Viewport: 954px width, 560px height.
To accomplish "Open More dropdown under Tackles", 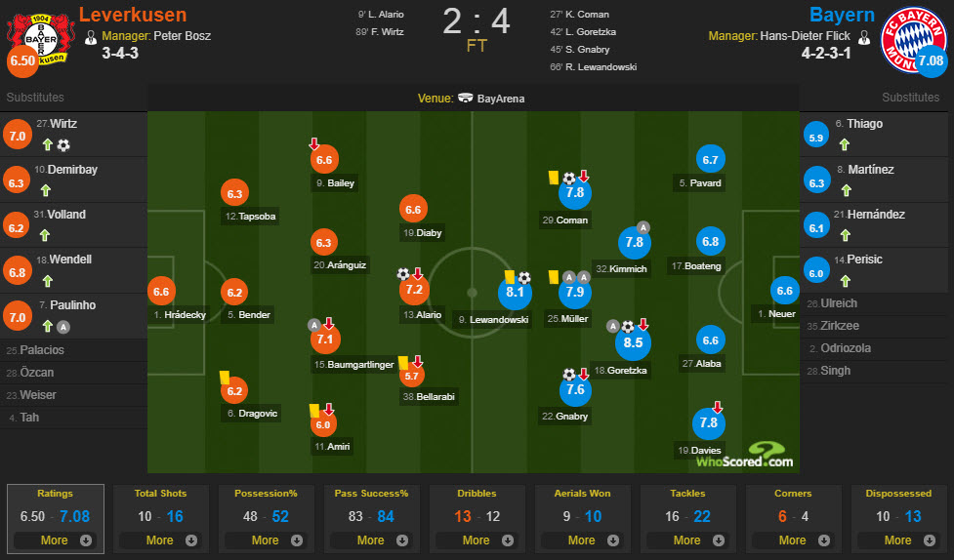I will pyautogui.click(x=687, y=540).
